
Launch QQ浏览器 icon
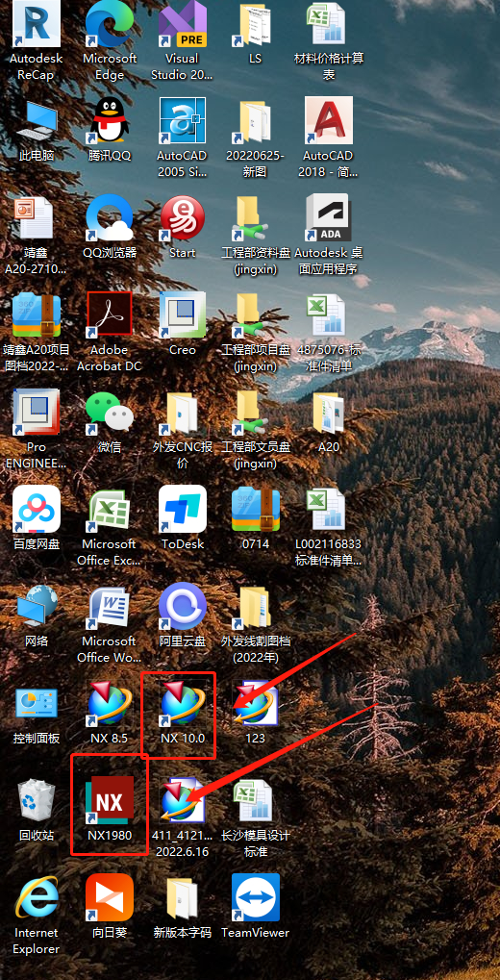point(109,218)
